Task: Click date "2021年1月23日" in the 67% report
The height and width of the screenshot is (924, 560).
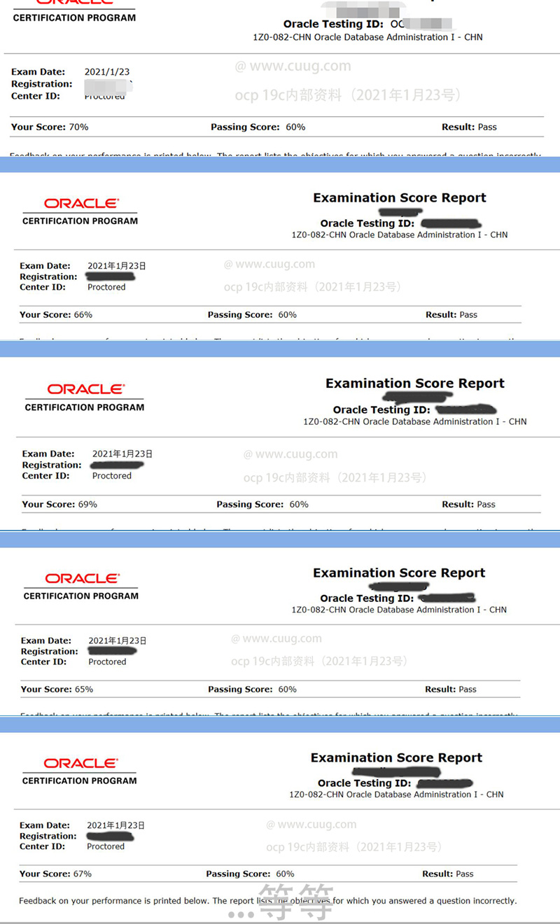Action: pos(115,825)
